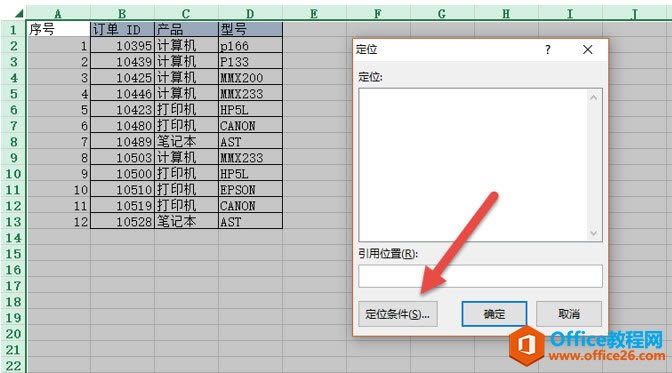Click cell containing 10519
672x373 pixels.
(x=122, y=205)
